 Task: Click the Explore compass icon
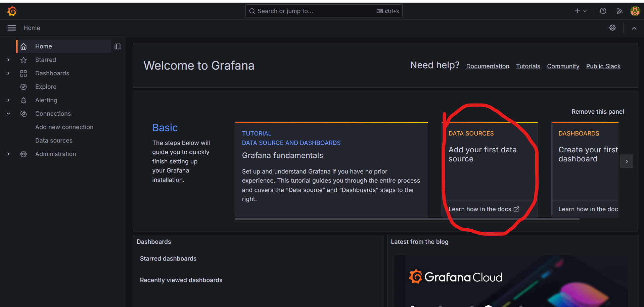24,87
